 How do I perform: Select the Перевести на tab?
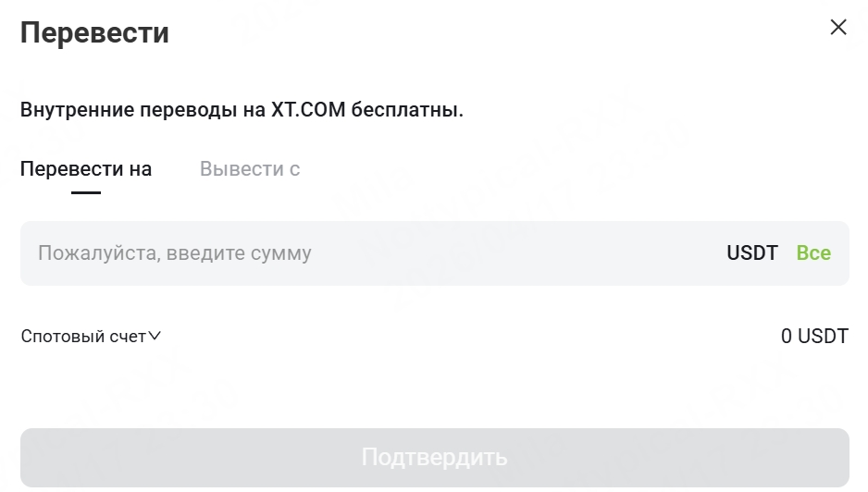[86, 169]
